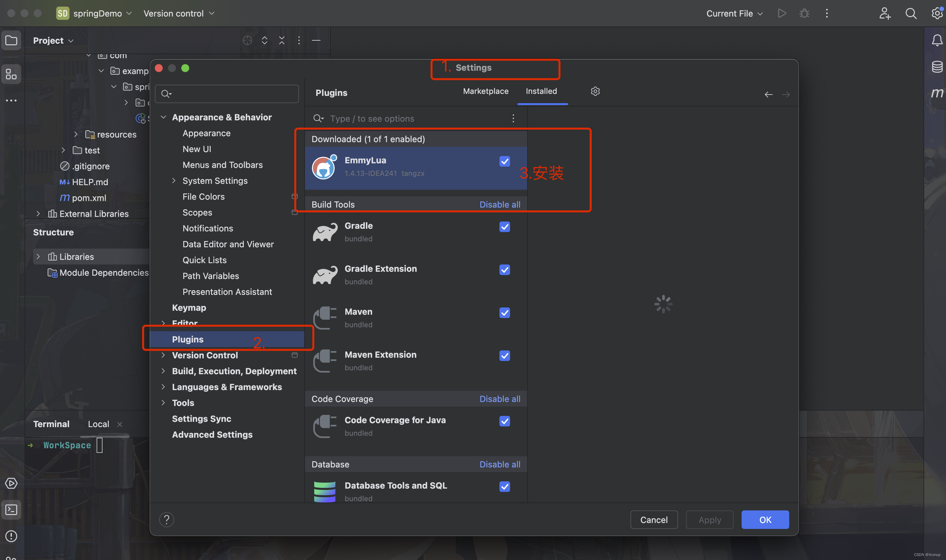
Task: Open Maven tool window icon
Action: 937,93
